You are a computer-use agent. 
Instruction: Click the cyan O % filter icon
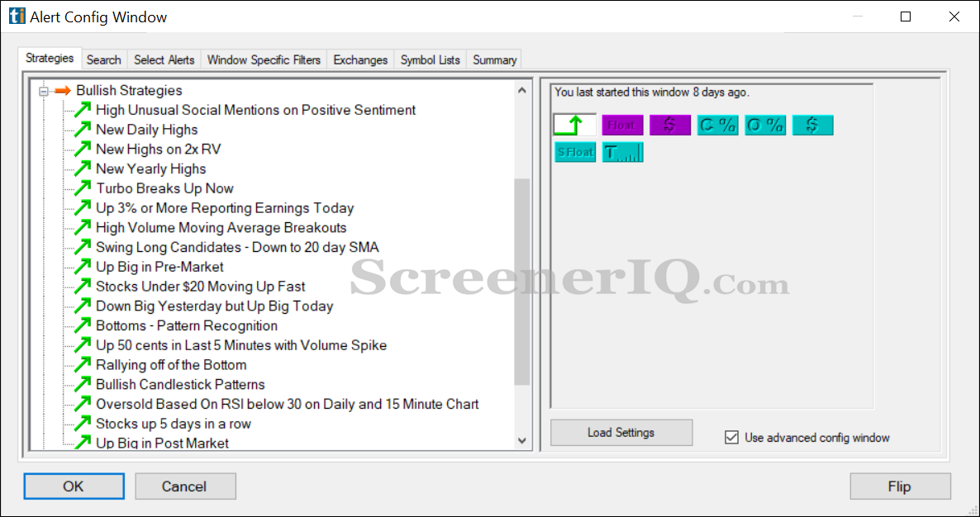click(765, 125)
